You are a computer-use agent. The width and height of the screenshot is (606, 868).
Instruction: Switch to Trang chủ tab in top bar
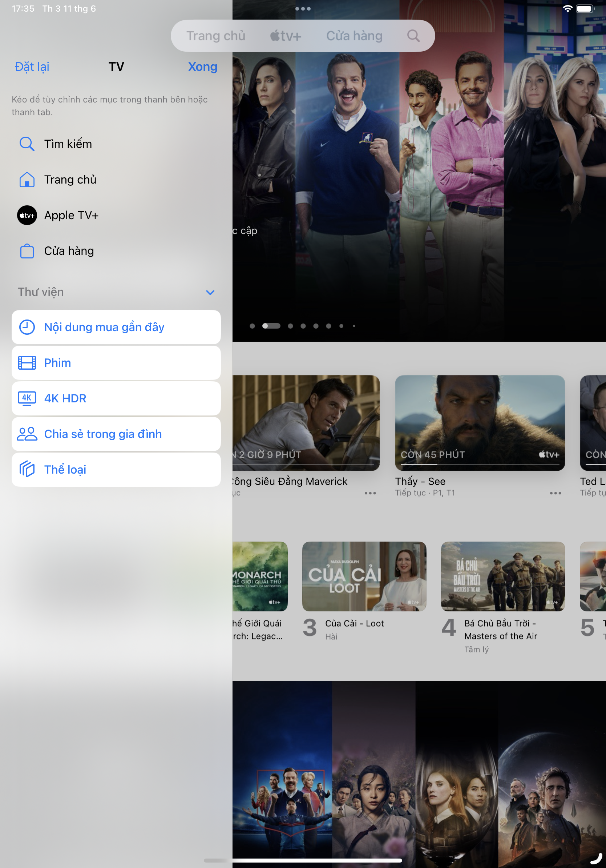point(216,36)
